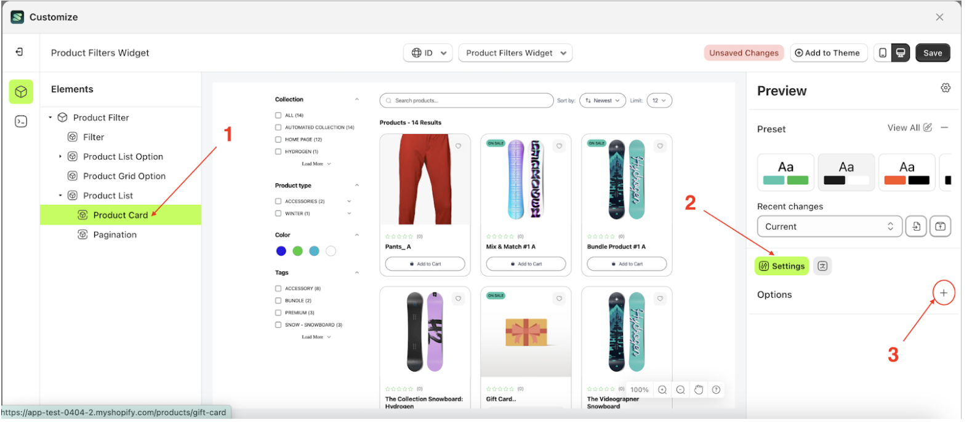Check the ACCESSORIES product type checkbox
980x422 pixels.
278,201
